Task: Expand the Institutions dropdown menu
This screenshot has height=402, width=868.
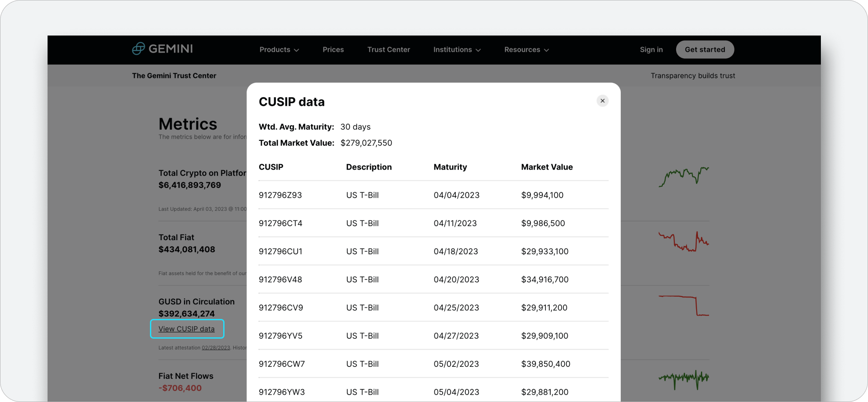Action: tap(457, 50)
